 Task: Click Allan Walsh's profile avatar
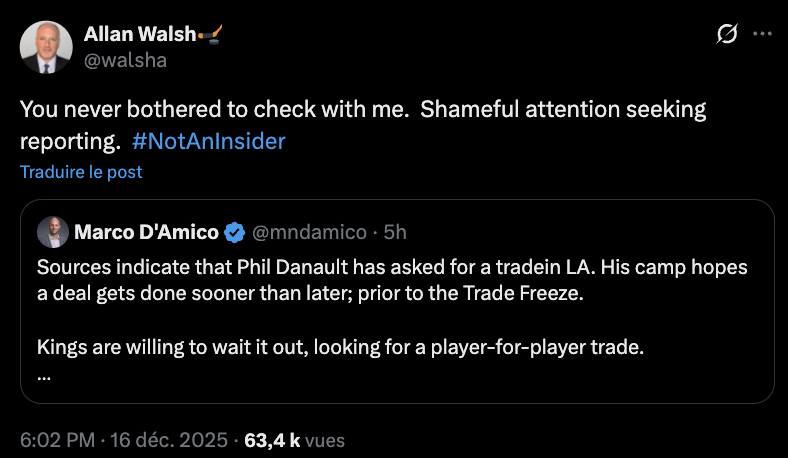46,46
